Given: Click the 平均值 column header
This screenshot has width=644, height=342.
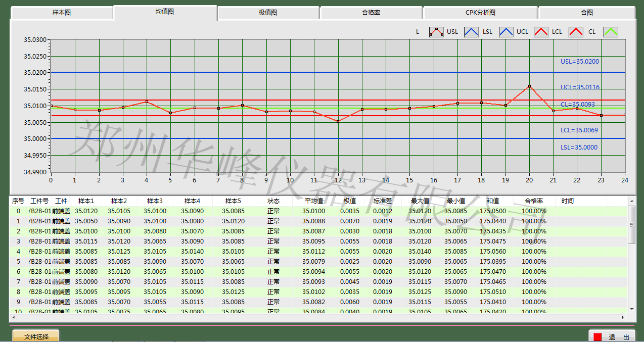Looking at the screenshot, I should pyautogui.click(x=313, y=201).
